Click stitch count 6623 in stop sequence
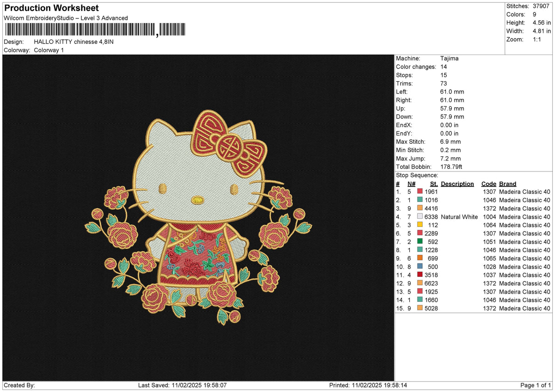The width and height of the screenshot is (555, 392). click(431, 283)
